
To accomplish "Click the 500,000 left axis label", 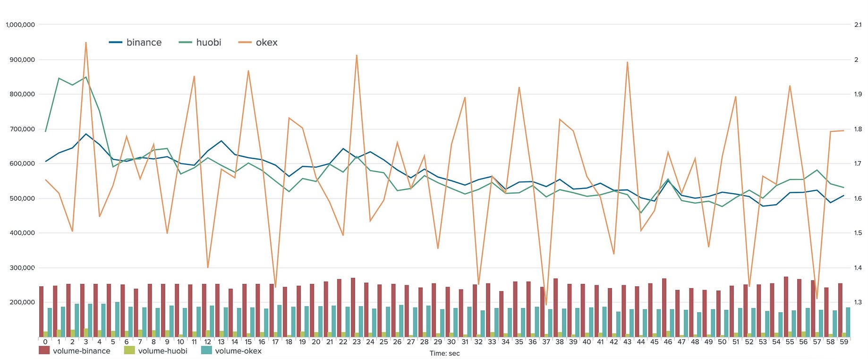I will [22, 198].
